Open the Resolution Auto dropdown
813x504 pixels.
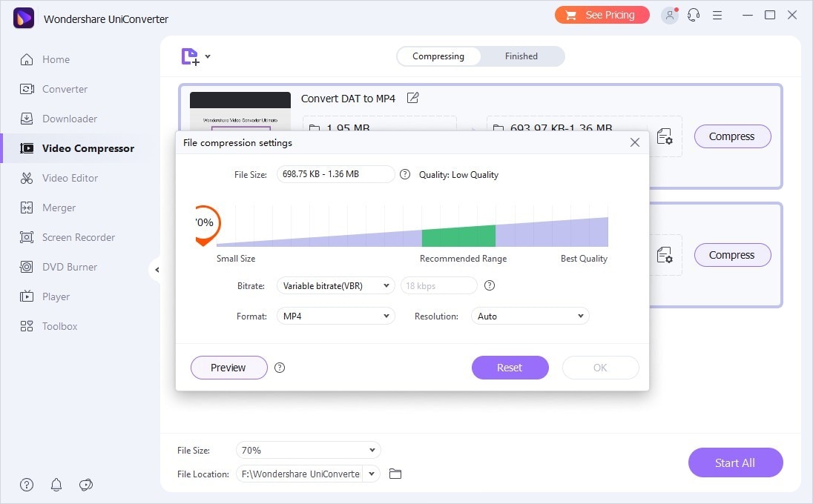pyautogui.click(x=530, y=316)
